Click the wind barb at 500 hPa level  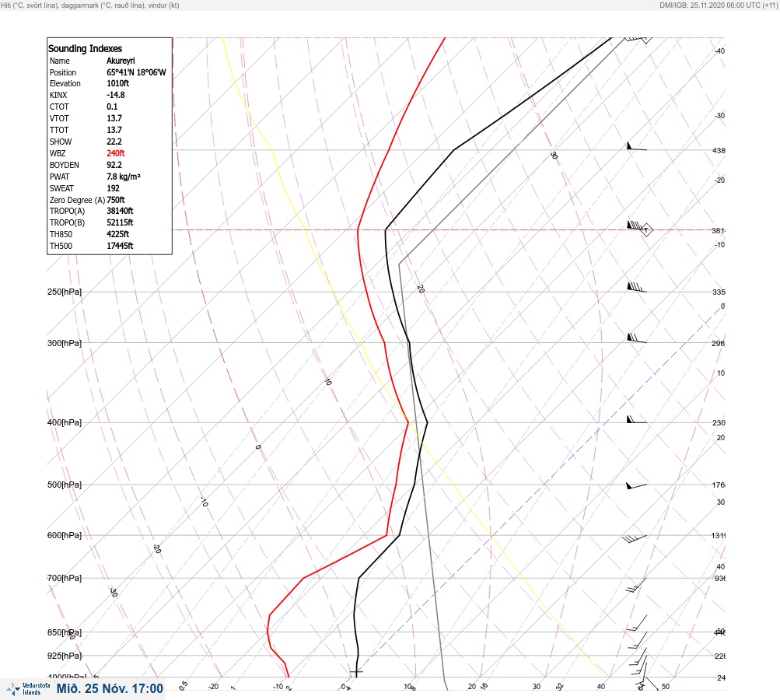[x=636, y=485]
